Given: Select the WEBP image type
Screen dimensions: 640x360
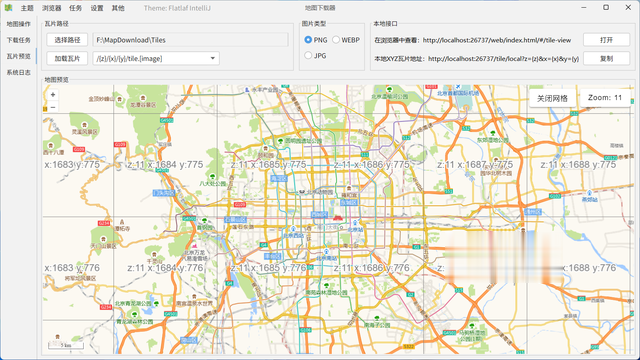Looking at the screenshot, I should click(x=346, y=40).
